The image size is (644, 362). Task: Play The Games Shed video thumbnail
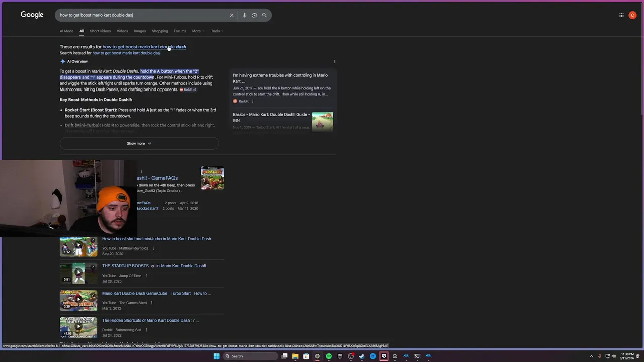point(78,300)
